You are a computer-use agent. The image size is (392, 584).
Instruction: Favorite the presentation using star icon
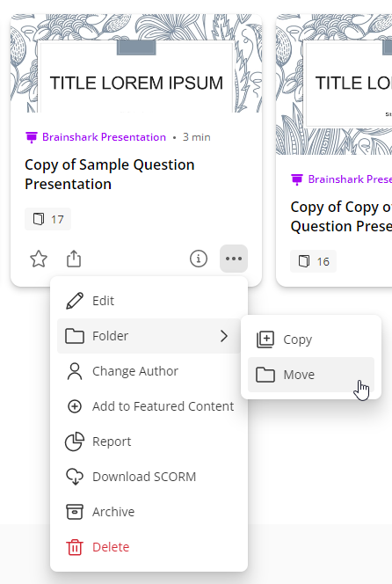(x=39, y=259)
